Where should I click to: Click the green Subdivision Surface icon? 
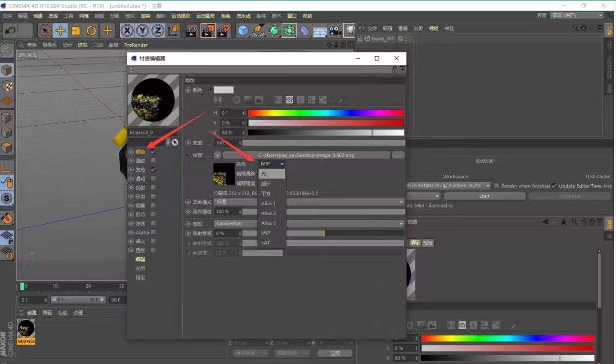point(274,31)
